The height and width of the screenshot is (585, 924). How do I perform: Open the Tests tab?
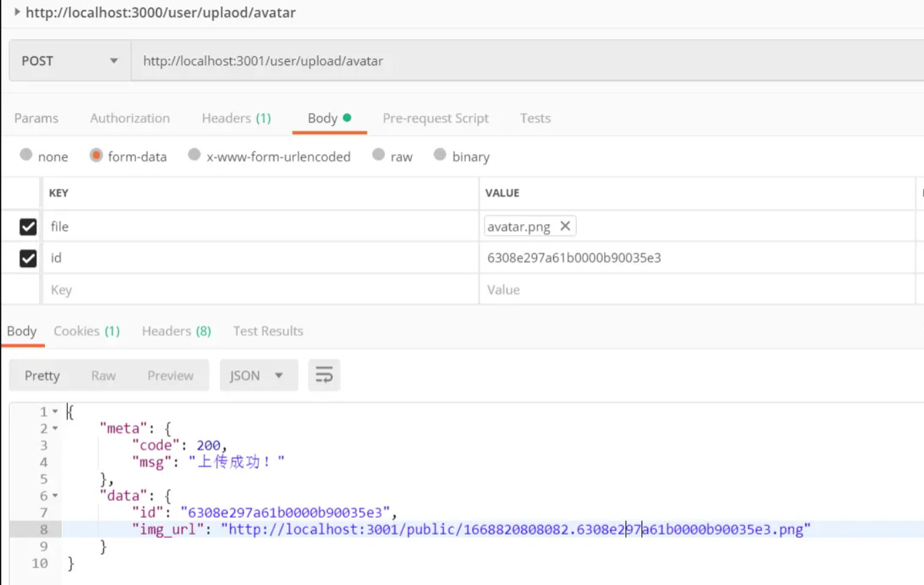click(x=535, y=118)
